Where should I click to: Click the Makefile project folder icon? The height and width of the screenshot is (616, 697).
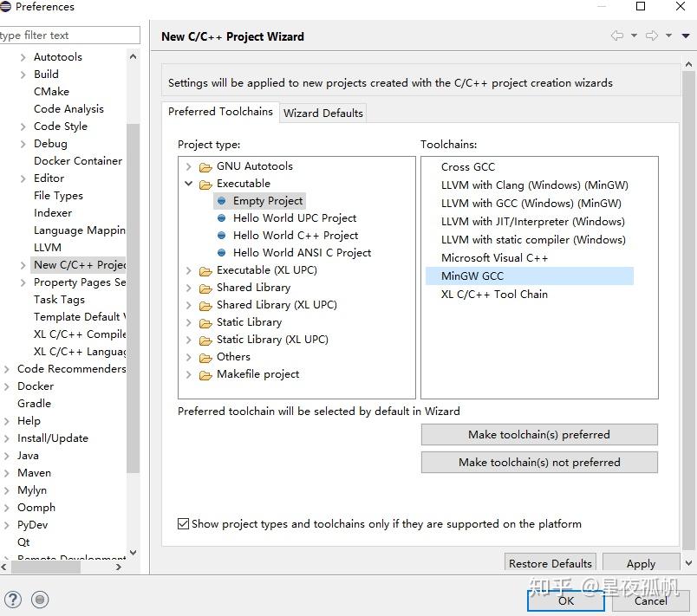click(205, 374)
